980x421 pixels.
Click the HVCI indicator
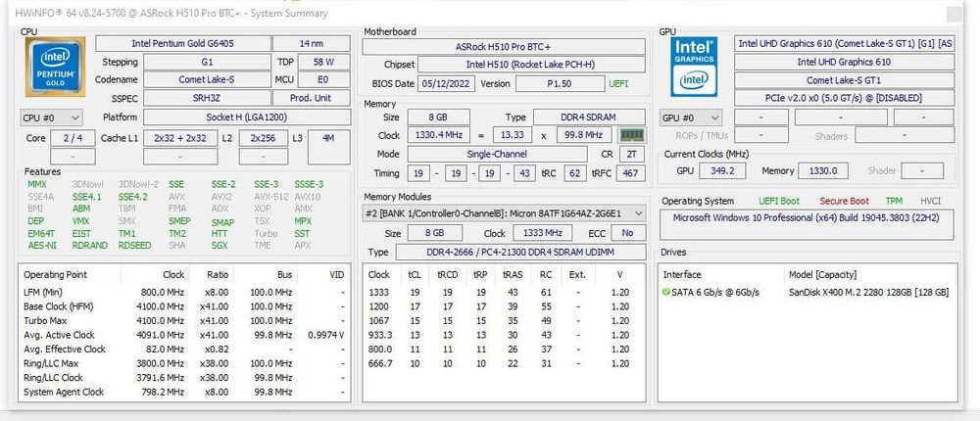[x=931, y=201]
